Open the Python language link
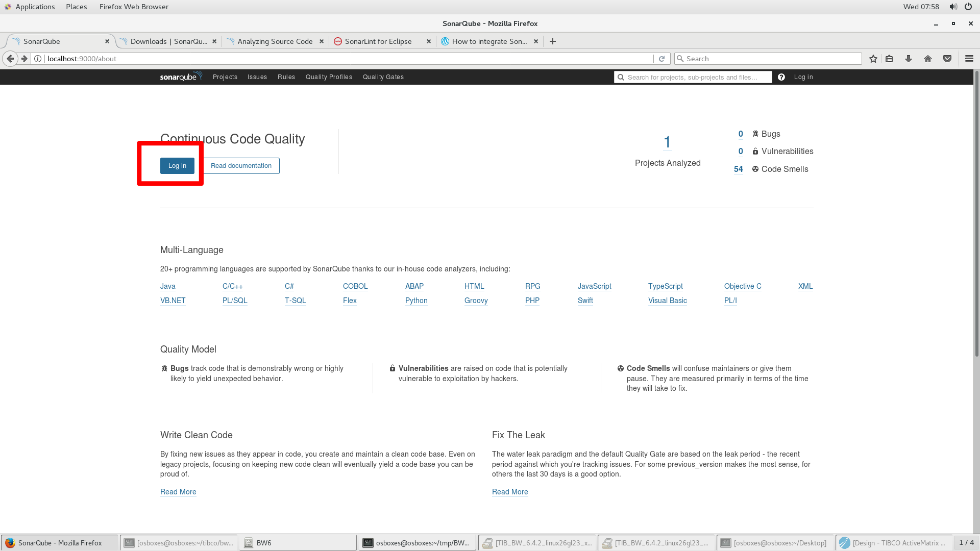Image resolution: width=980 pixels, height=551 pixels. (416, 300)
